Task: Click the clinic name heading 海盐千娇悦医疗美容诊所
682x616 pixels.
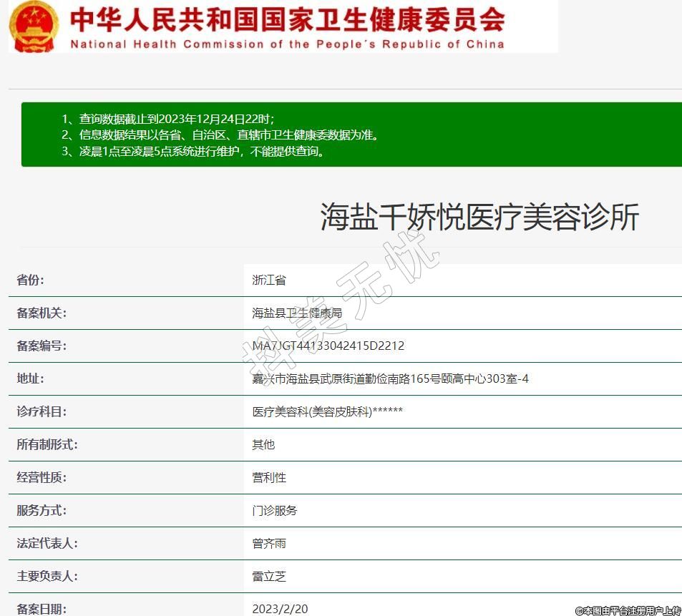Action: point(479,217)
